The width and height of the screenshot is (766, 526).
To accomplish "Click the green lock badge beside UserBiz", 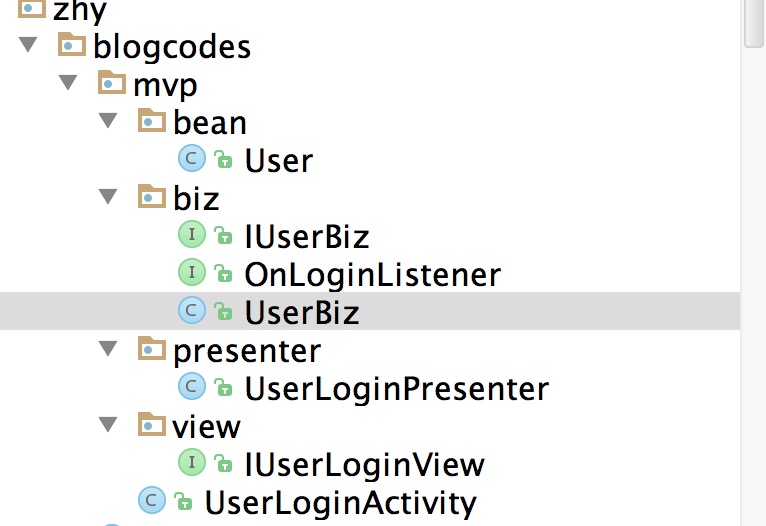I will [223, 311].
